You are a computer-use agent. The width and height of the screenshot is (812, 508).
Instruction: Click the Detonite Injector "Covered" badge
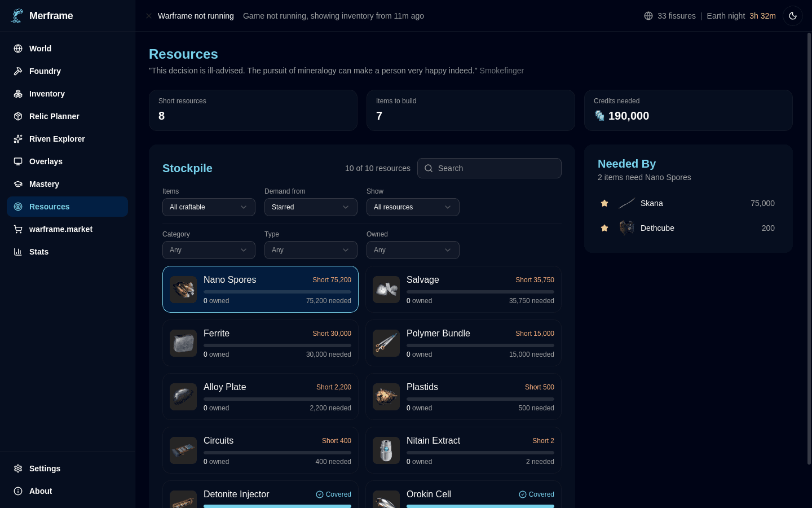pos(333,494)
